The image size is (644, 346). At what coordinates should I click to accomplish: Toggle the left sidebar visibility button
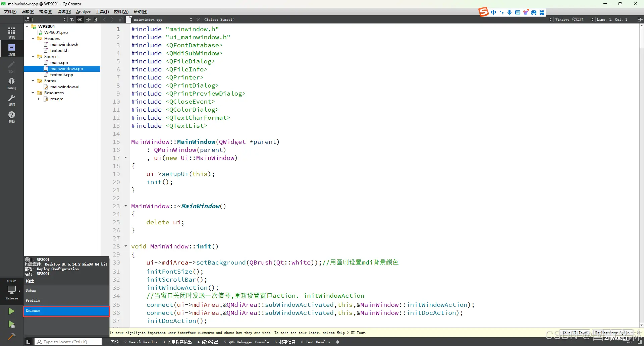point(29,342)
